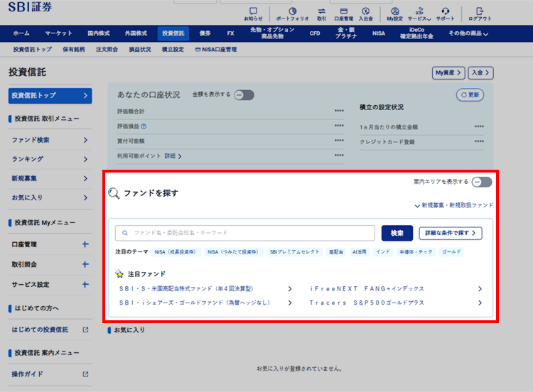
Task: Select the CFD main menu item
Action: (315, 33)
